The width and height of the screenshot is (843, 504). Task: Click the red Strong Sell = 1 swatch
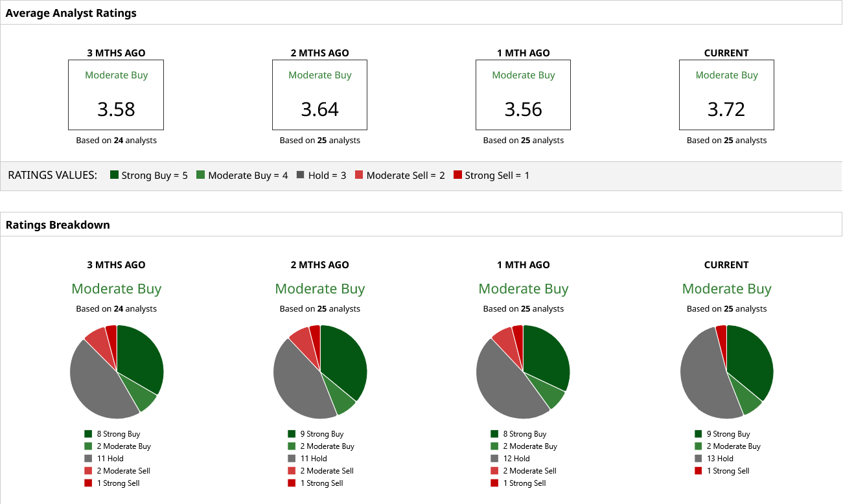tap(457, 175)
